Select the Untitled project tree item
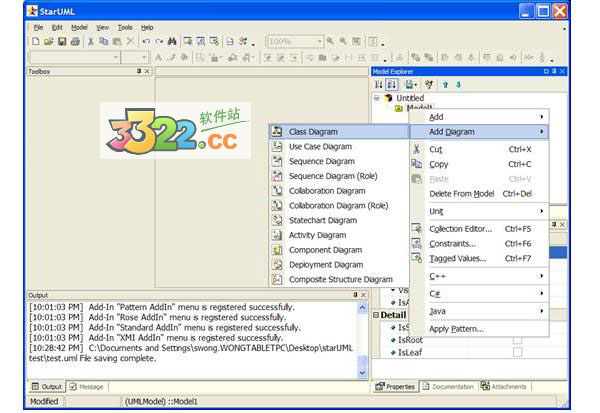The height and width of the screenshot is (413, 600). [410, 98]
